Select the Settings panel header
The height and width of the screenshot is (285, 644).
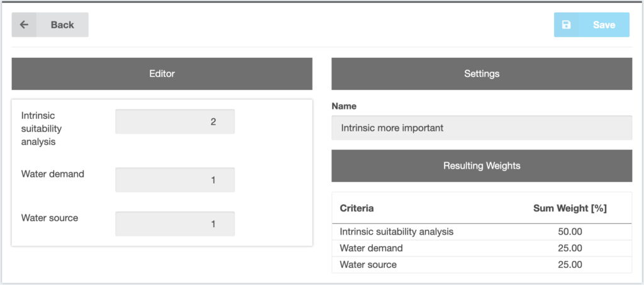coord(482,74)
